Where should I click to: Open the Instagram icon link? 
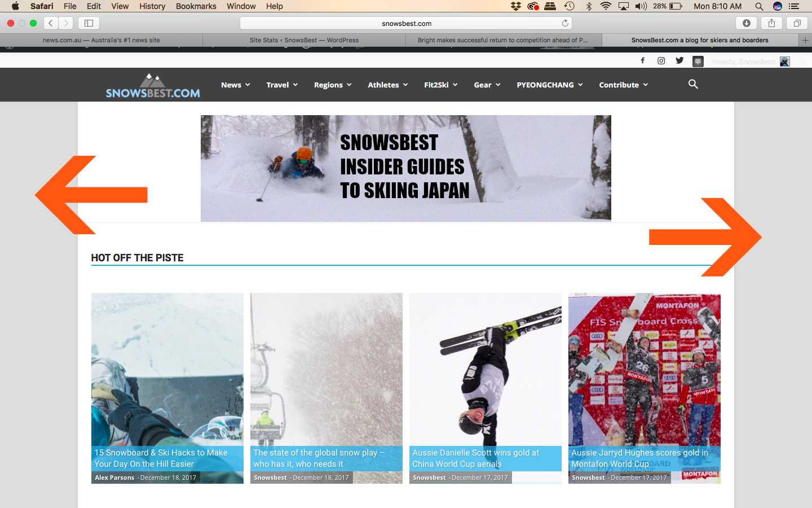(x=661, y=60)
